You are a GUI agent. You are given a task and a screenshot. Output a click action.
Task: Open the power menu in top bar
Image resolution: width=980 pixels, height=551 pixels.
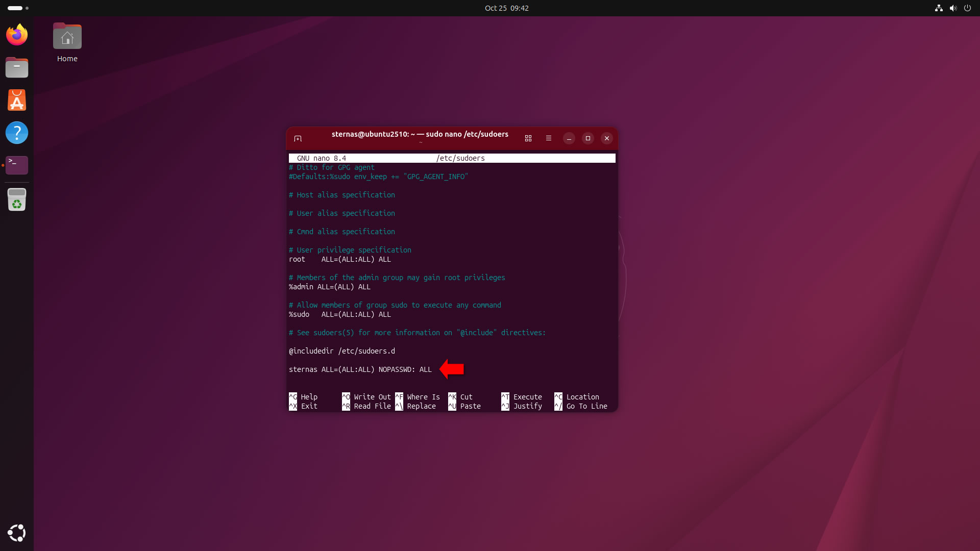pyautogui.click(x=967, y=8)
